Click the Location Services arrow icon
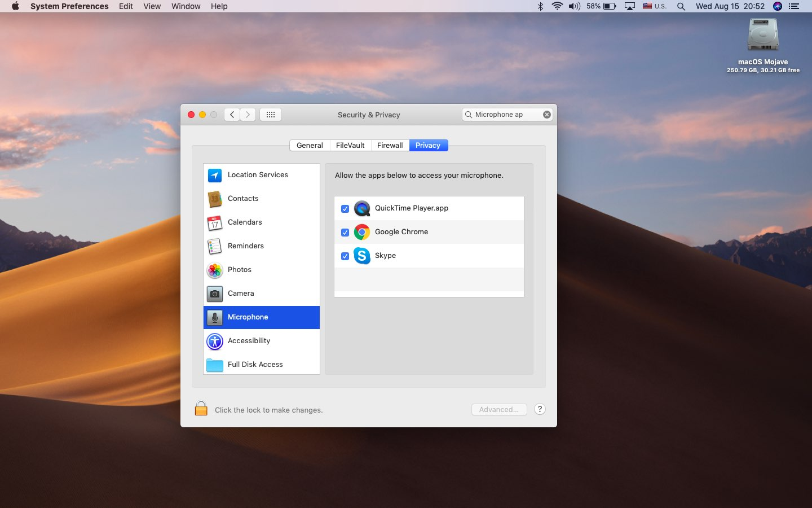 pos(215,176)
